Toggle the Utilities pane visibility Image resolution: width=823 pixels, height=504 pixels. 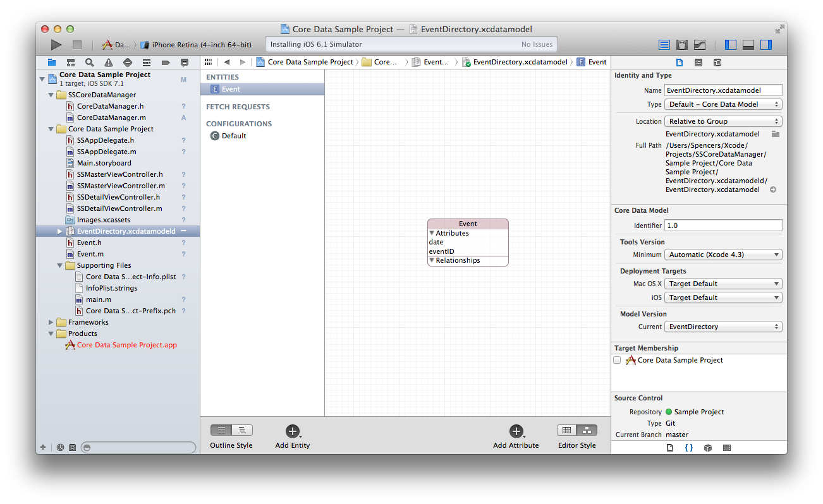[766, 45]
